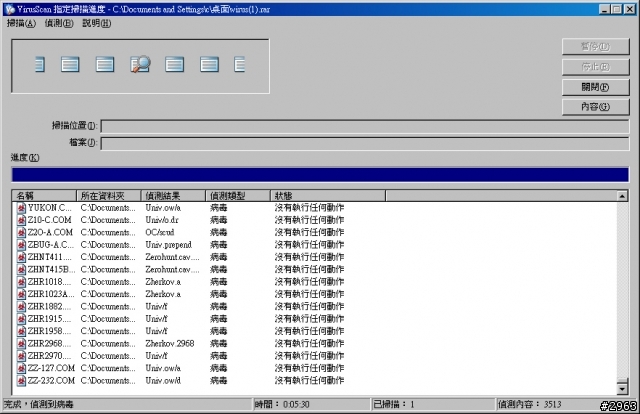Click the infected-file icon for ZHNT415B...
The height and width of the screenshot is (414, 640).
pyautogui.click(x=21, y=269)
